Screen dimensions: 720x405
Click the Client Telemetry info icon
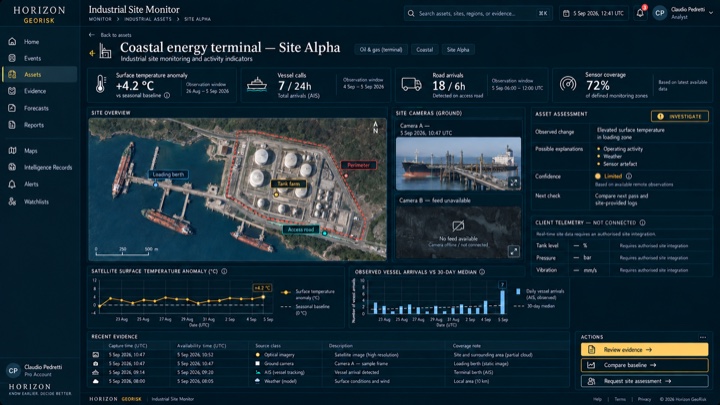642,223
